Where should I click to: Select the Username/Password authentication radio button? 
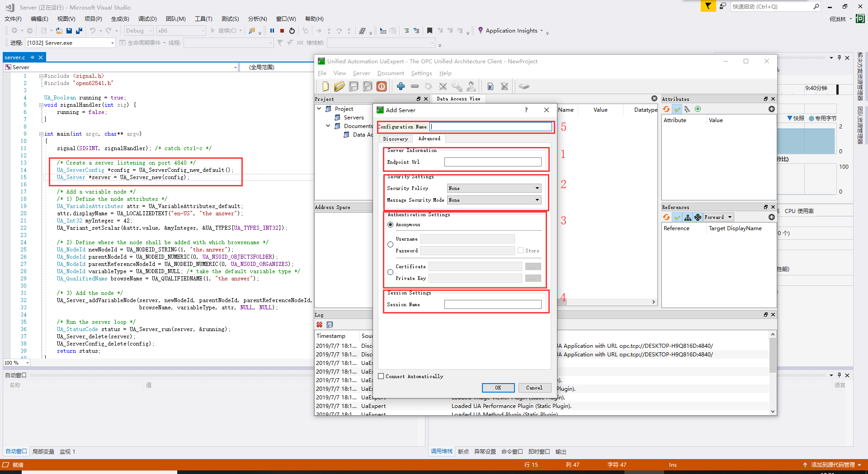391,244
